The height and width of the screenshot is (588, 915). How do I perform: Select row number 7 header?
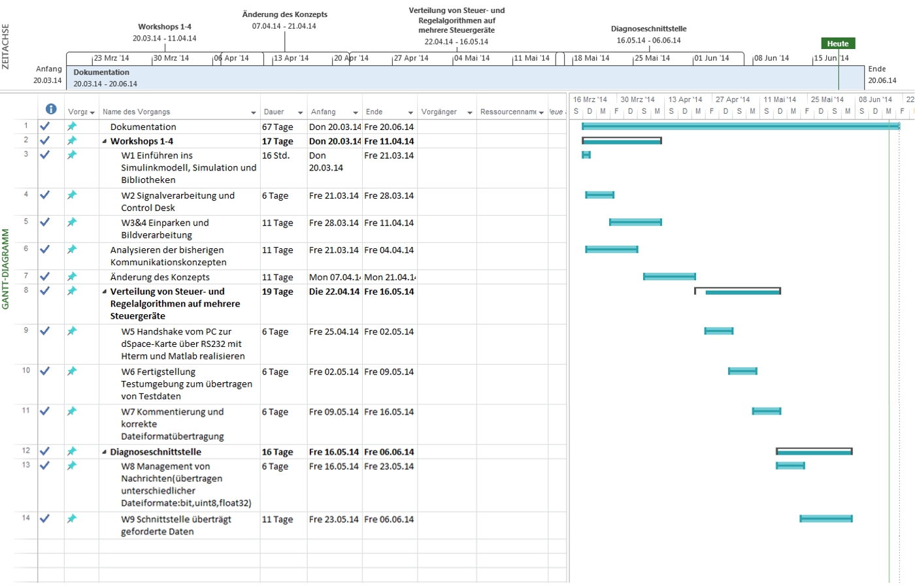pos(26,276)
